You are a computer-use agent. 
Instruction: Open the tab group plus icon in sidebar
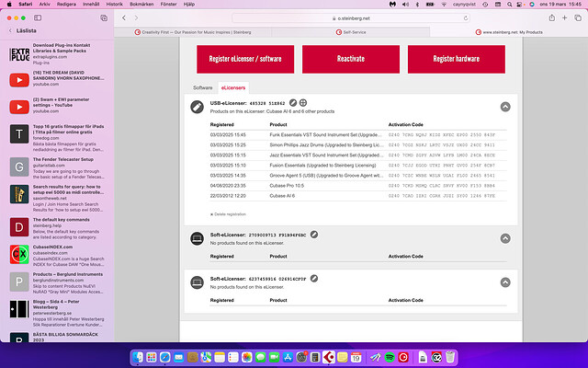click(x=104, y=17)
